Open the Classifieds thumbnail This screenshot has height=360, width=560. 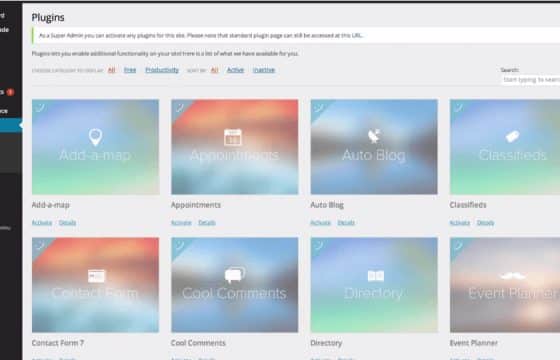click(x=505, y=147)
